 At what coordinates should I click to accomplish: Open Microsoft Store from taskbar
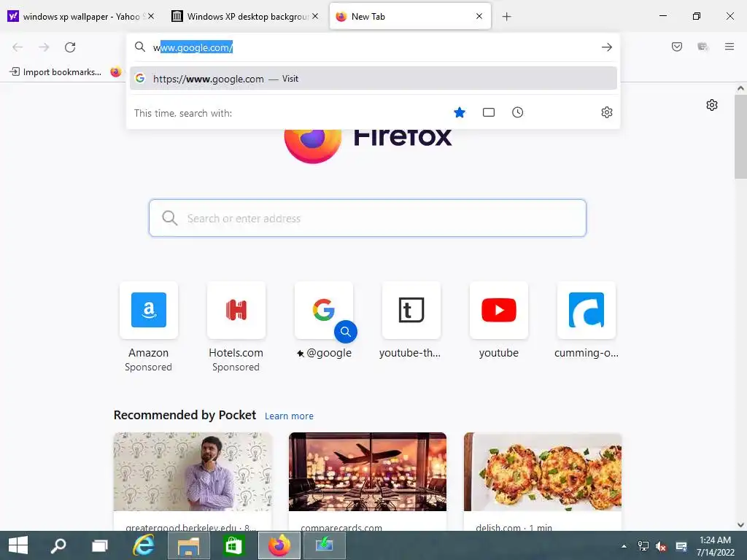(233, 545)
